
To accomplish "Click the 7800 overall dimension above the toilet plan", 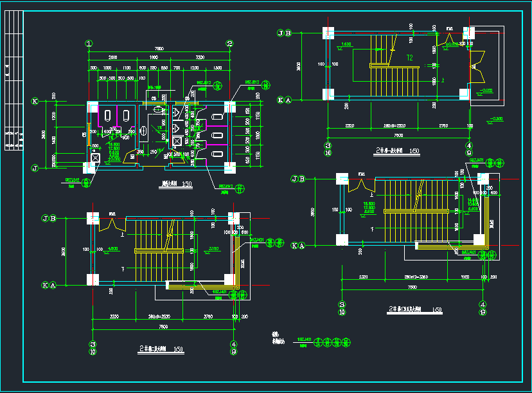I will [x=159, y=49].
